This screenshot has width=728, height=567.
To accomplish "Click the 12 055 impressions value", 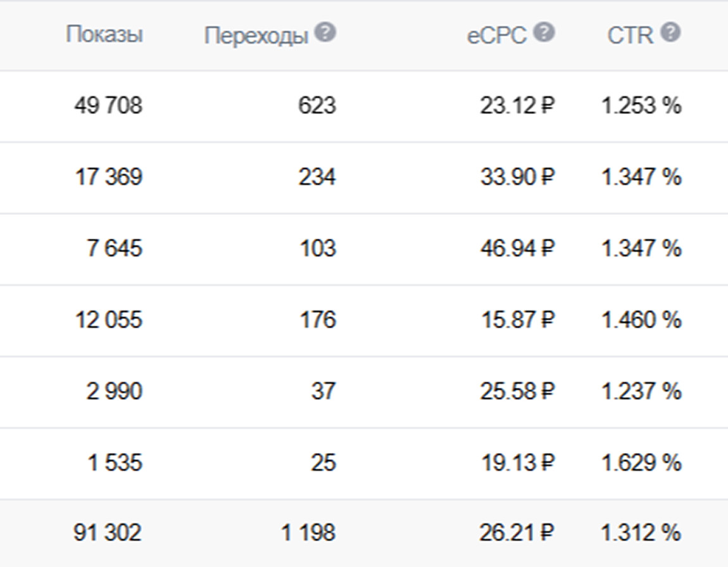I will pos(108,320).
